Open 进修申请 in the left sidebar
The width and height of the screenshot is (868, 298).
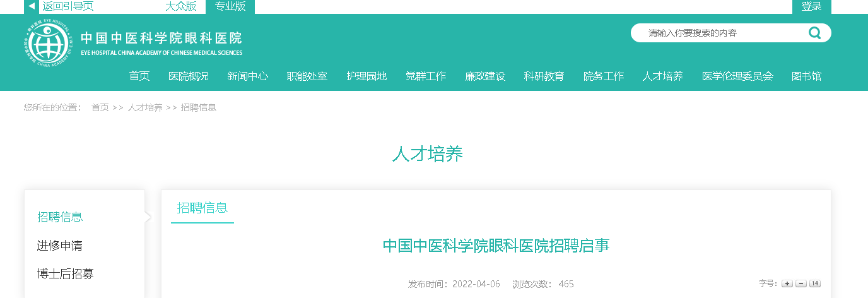click(x=60, y=246)
